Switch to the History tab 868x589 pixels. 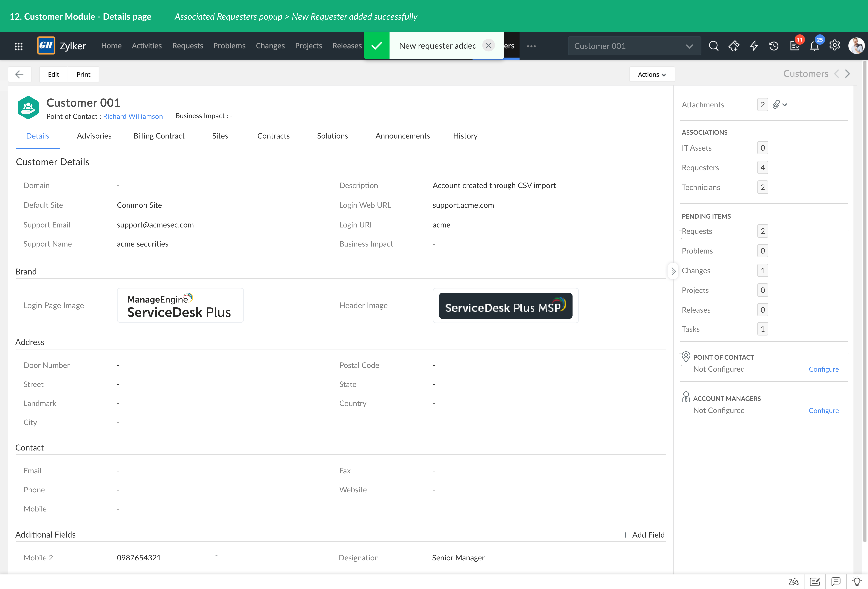coord(465,136)
